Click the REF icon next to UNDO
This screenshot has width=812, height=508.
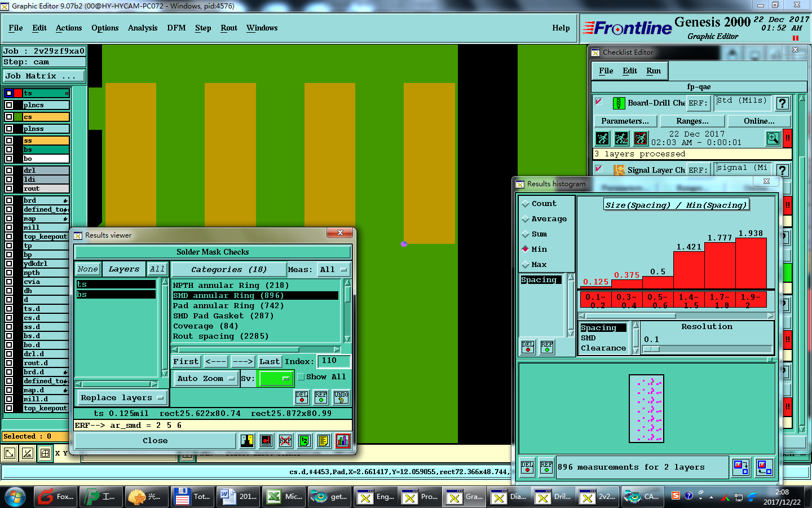(x=321, y=397)
